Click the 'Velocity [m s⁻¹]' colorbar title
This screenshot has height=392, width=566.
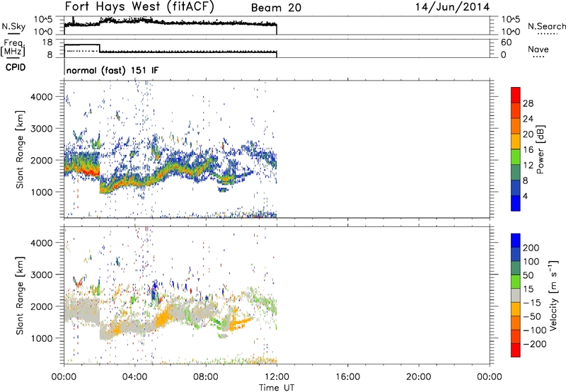[x=553, y=295]
